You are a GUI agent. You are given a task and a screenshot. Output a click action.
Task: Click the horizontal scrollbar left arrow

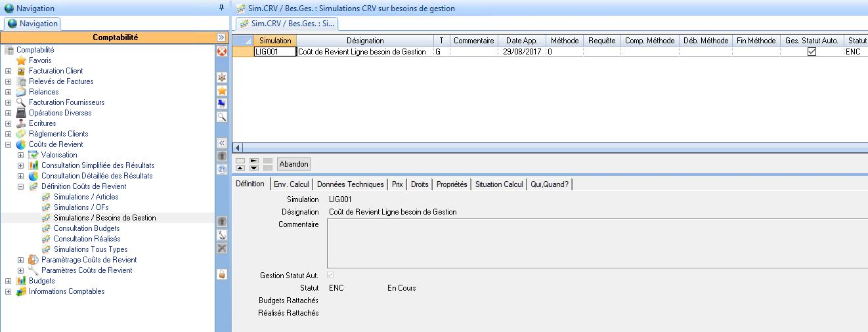tap(238, 148)
